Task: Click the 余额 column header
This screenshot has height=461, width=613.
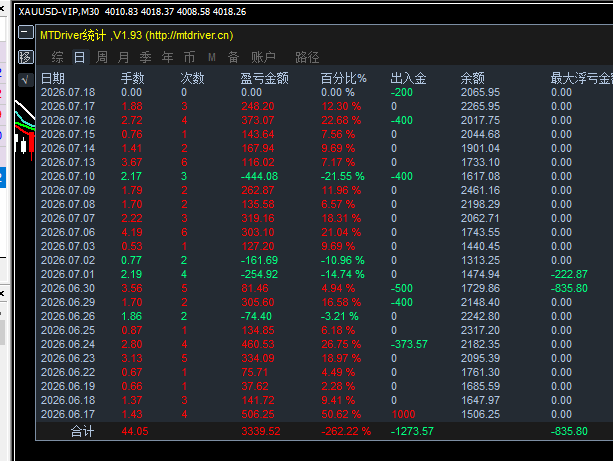Action: (x=473, y=78)
